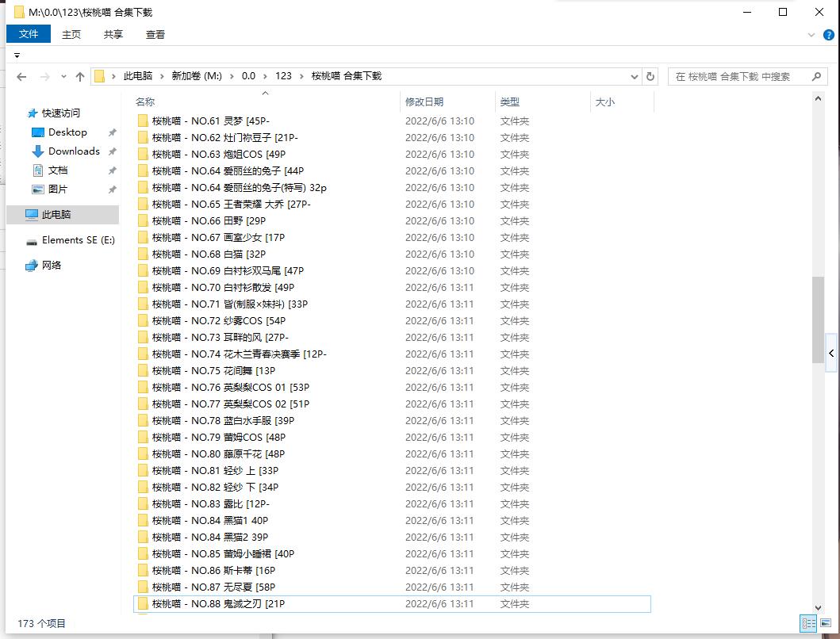This screenshot has height=639, width=840.
Task: Open Quick Access Toolbar customize dropdown
Action: 17,55
